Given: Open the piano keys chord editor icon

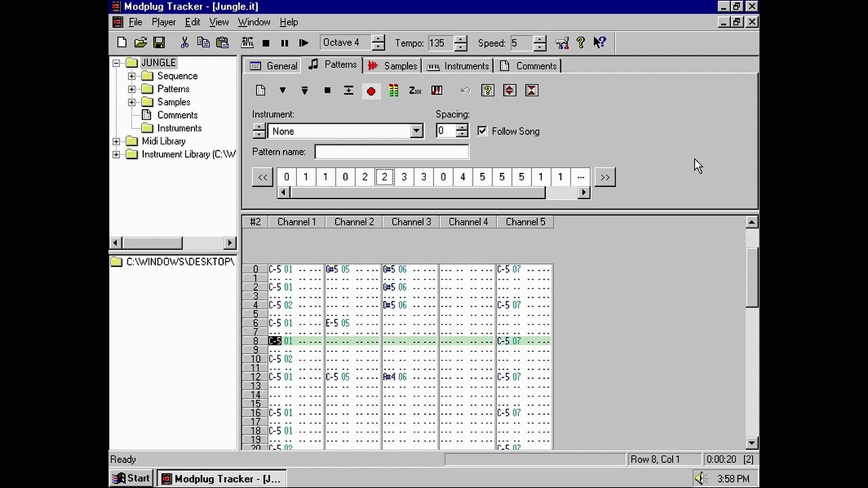Looking at the screenshot, I should (x=437, y=90).
